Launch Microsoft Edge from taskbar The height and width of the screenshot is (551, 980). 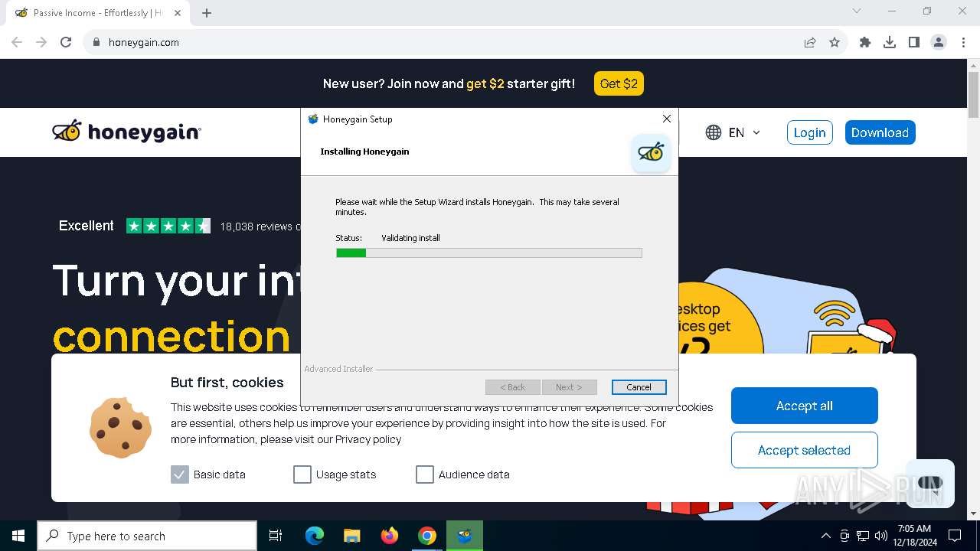click(x=315, y=536)
